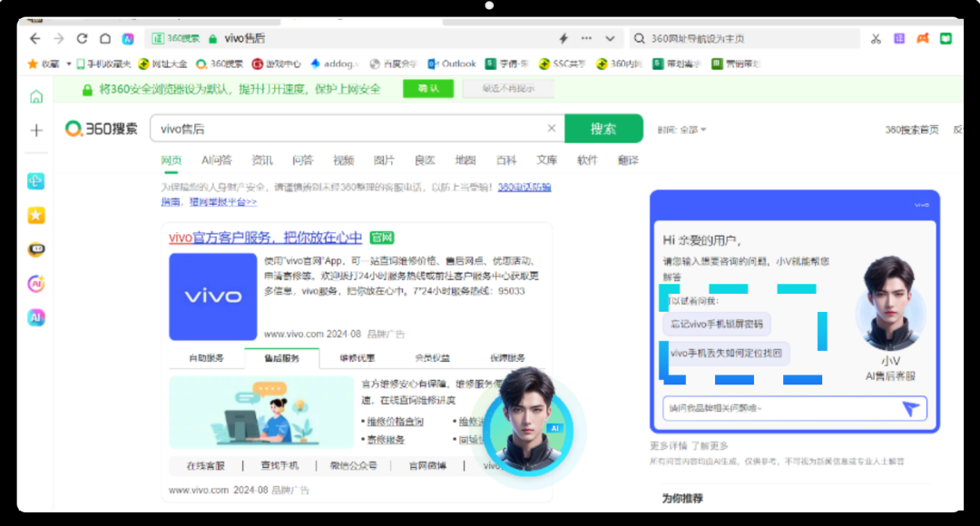980x526 pixels.
Task: Open a new tab with the plus icon
Action: pyautogui.click(x=36, y=131)
